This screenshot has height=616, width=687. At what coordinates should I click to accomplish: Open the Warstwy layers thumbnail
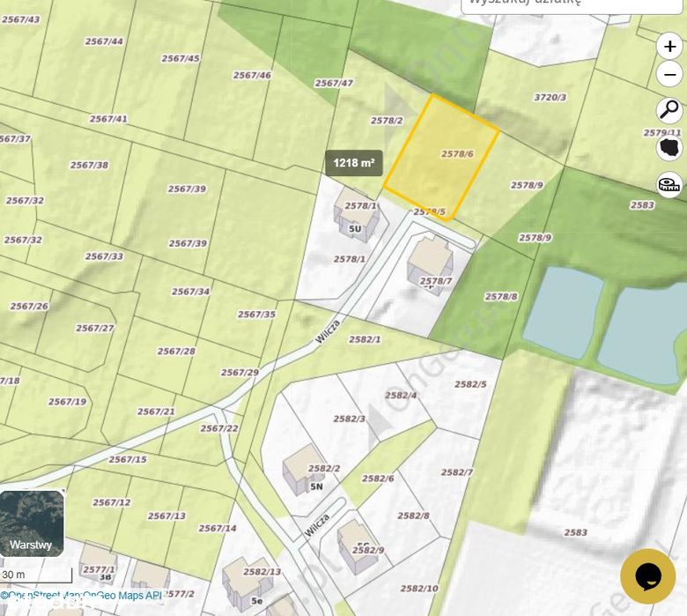[32, 523]
